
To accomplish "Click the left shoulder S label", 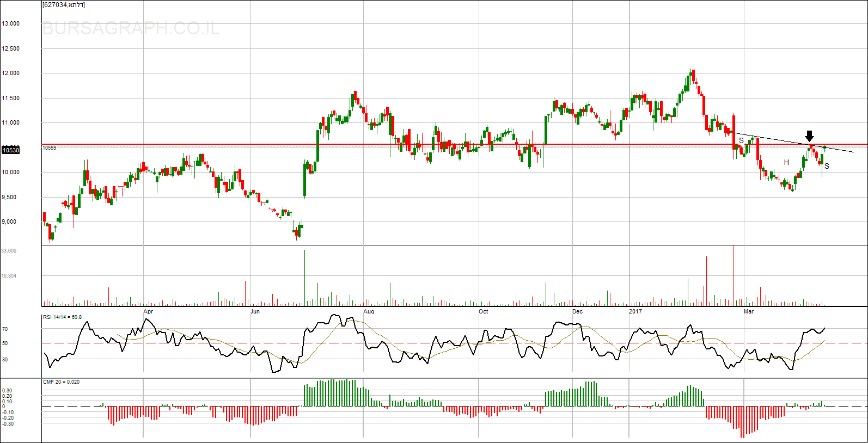I will pyautogui.click(x=741, y=140).
